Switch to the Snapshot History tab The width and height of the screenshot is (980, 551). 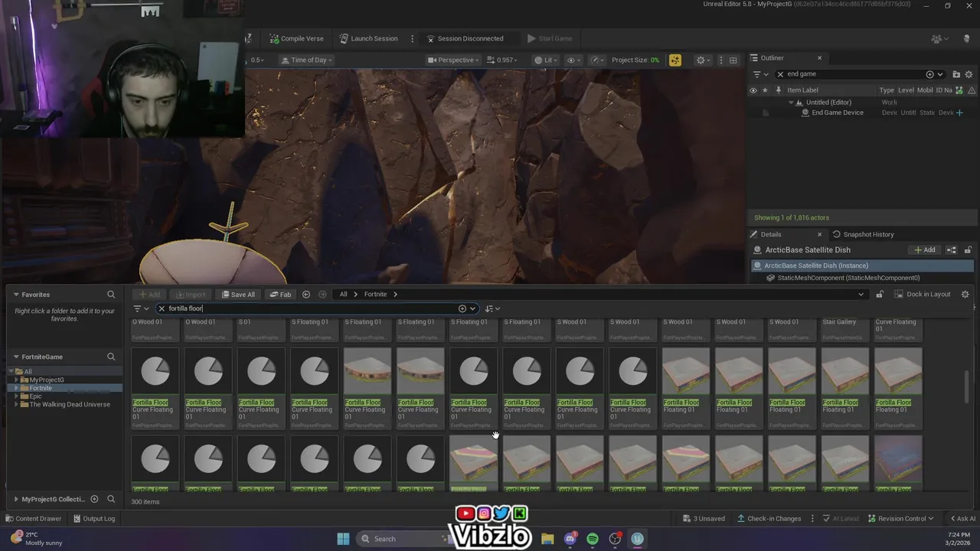pos(863,234)
